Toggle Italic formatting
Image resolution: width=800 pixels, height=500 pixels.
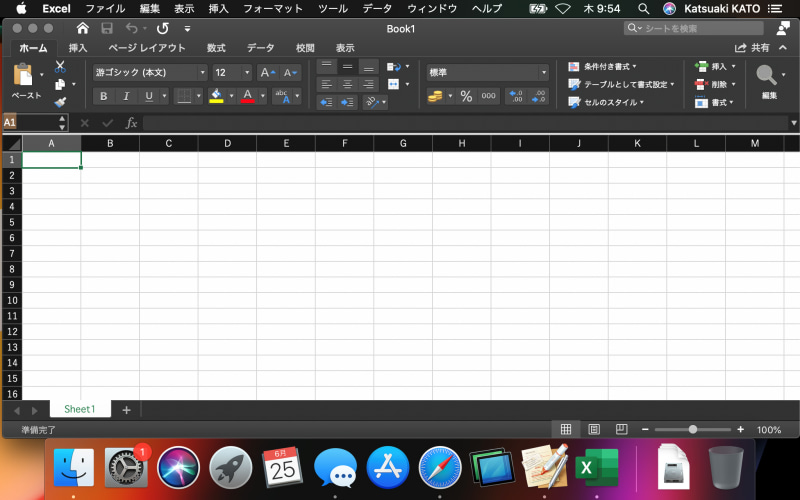(x=126, y=96)
